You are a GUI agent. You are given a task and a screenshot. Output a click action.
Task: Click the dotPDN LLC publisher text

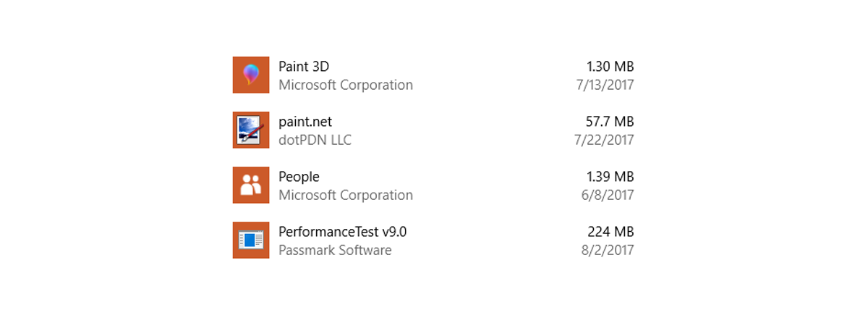(x=315, y=140)
